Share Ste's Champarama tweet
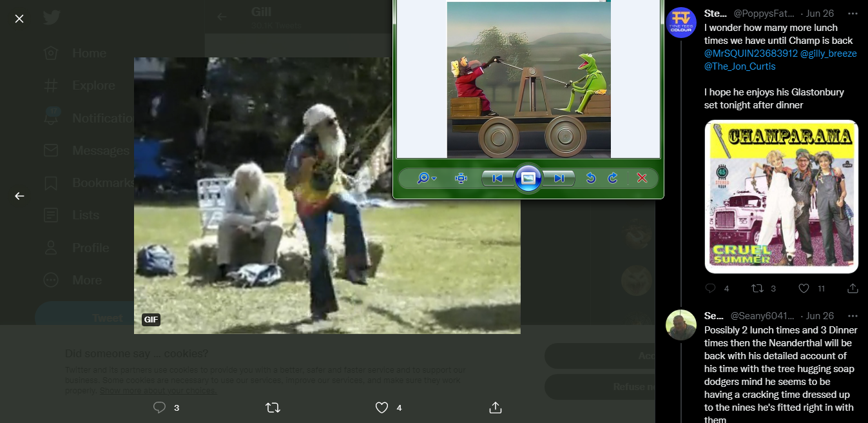The width and height of the screenshot is (868, 423). click(x=853, y=288)
